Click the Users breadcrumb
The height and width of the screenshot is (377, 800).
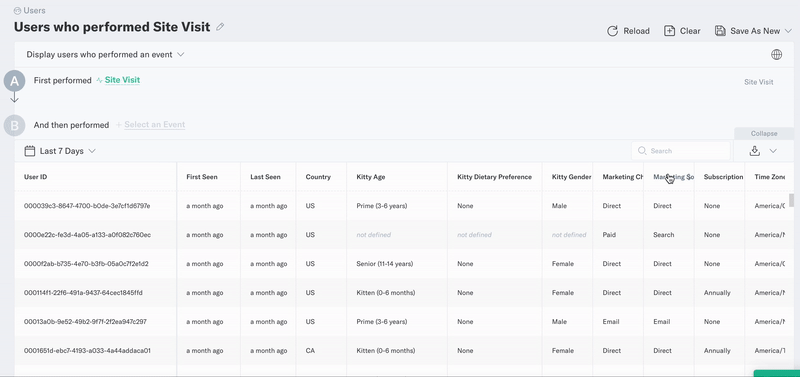pos(34,10)
